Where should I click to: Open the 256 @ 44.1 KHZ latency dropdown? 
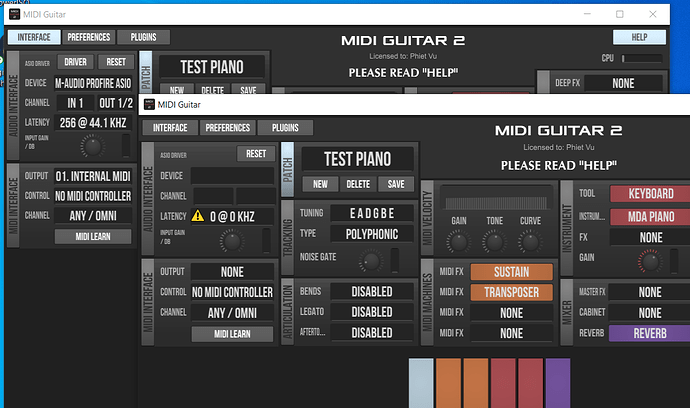coord(93,123)
